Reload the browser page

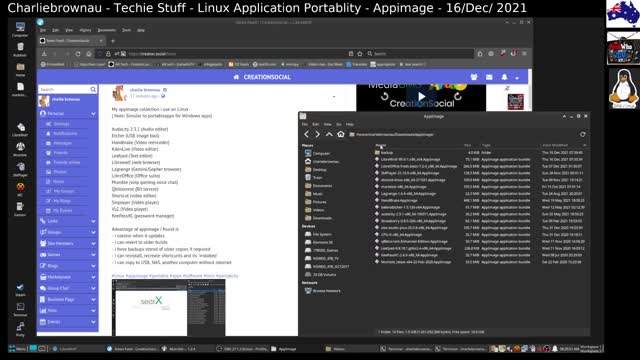pos(78,54)
